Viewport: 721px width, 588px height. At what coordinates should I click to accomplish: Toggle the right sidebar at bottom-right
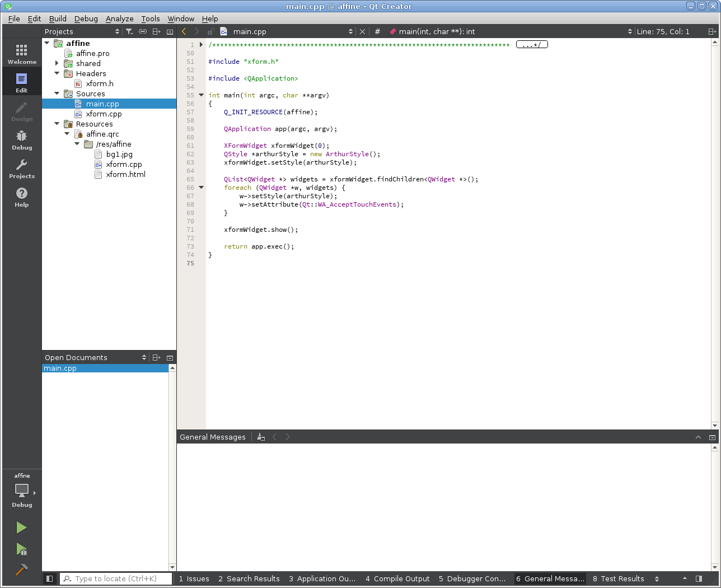[699, 578]
